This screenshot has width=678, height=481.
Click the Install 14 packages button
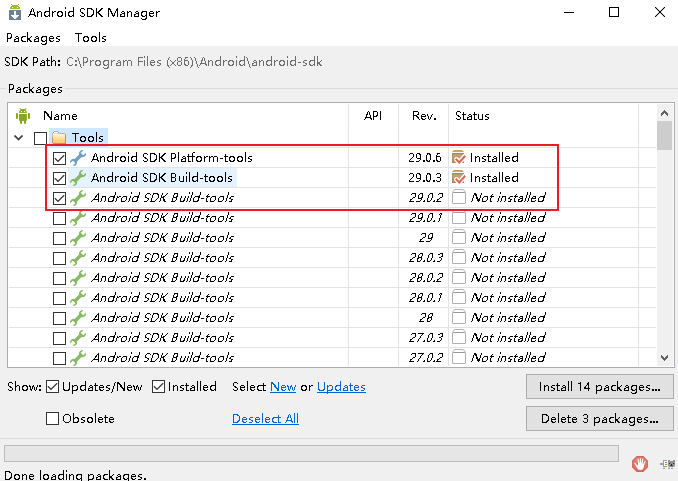pos(599,387)
